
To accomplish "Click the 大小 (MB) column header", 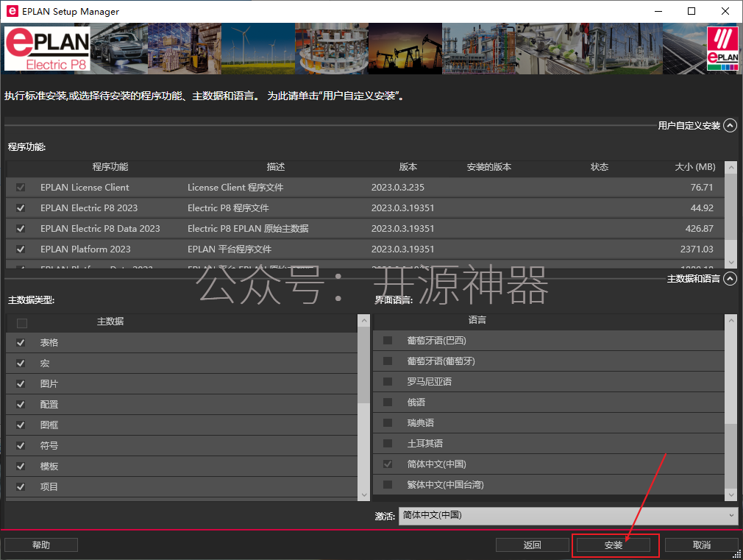I will coord(694,167).
